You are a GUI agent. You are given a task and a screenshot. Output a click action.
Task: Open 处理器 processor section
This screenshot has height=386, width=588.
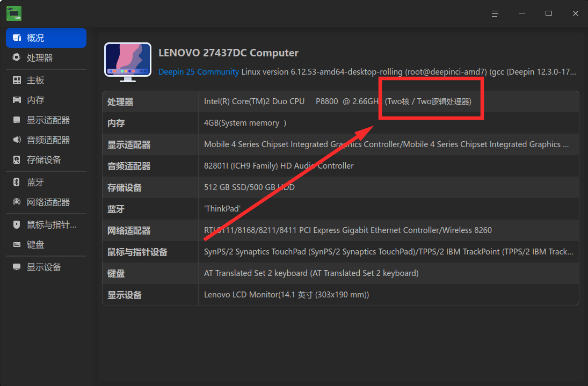tap(46, 58)
